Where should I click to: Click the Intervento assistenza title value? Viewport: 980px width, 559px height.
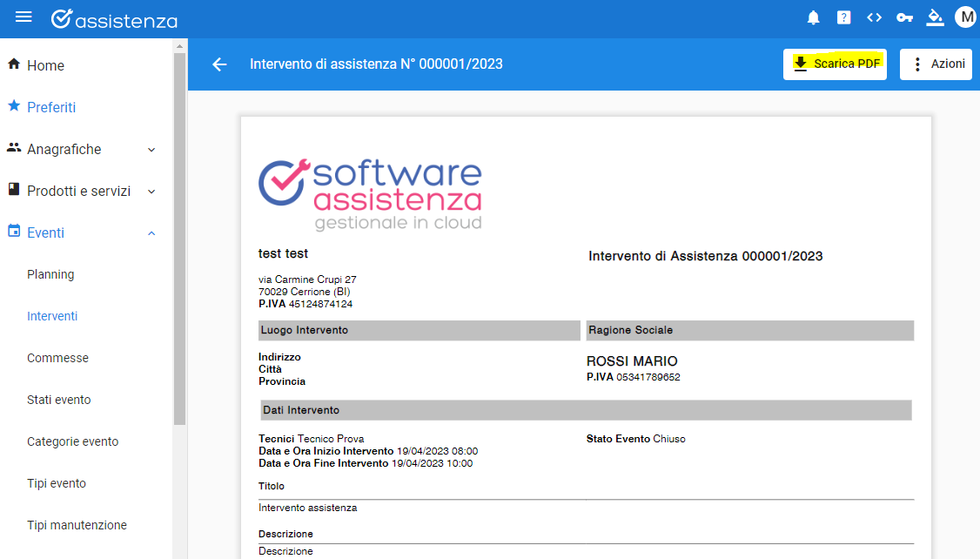pyautogui.click(x=307, y=508)
